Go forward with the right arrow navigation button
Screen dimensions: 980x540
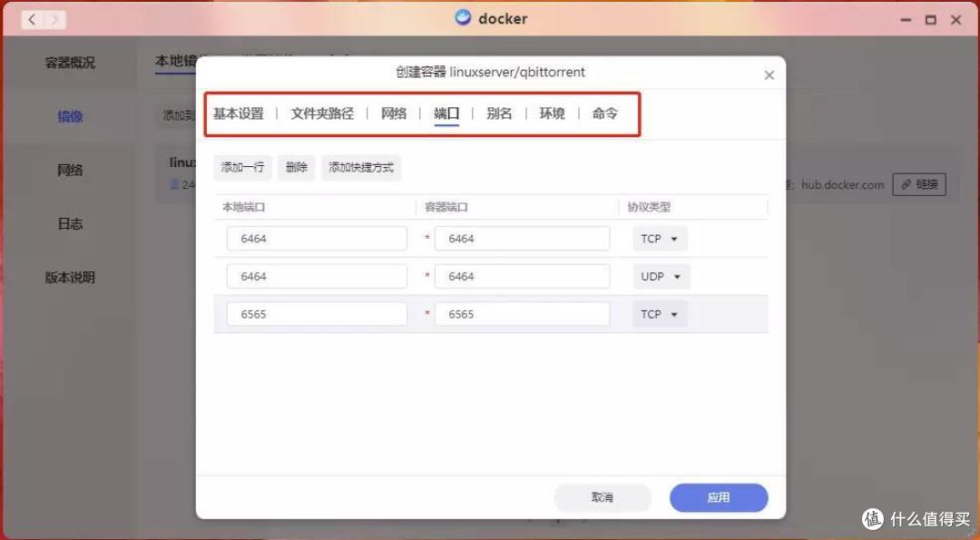click(55, 19)
